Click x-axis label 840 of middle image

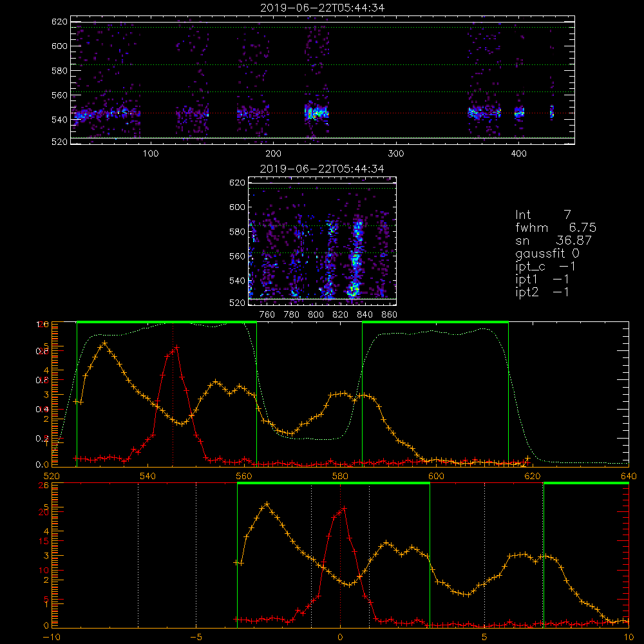coord(365,315)
